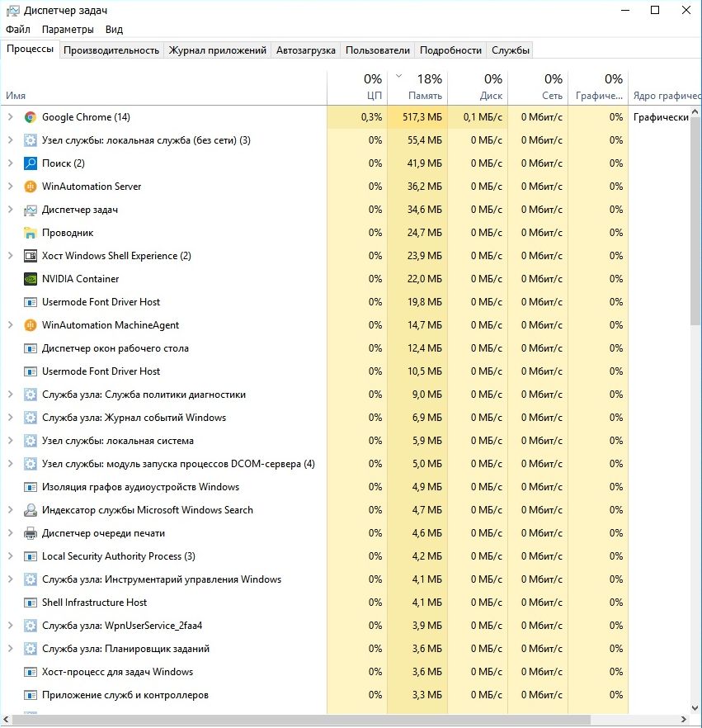Sort by the Ядро графического процессора column

[665, 88]
